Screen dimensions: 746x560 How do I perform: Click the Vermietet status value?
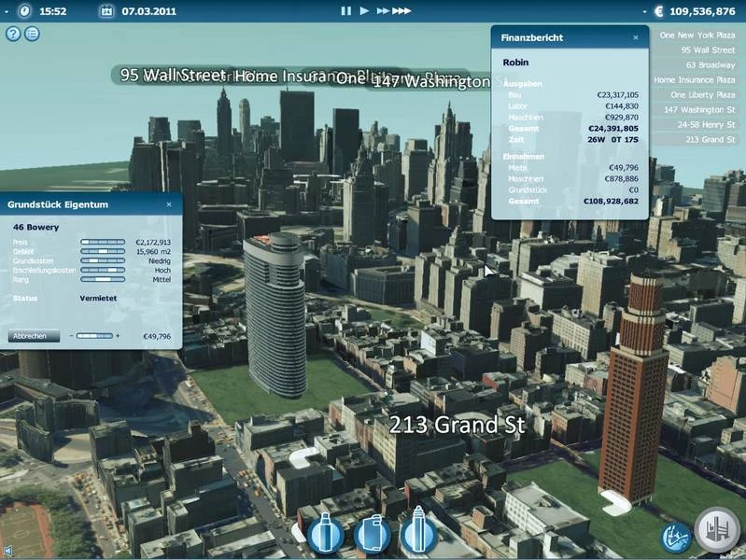coord(98,299)
